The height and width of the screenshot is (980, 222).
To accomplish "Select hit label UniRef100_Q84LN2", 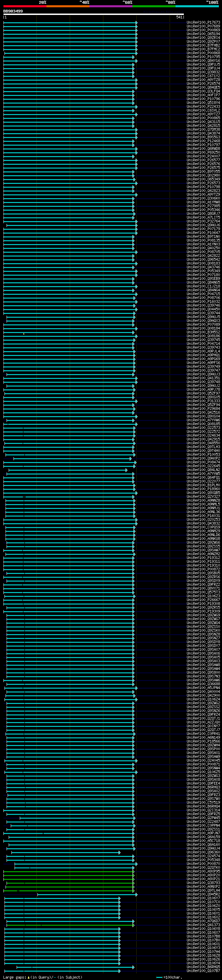I will (x=203, y=470).
